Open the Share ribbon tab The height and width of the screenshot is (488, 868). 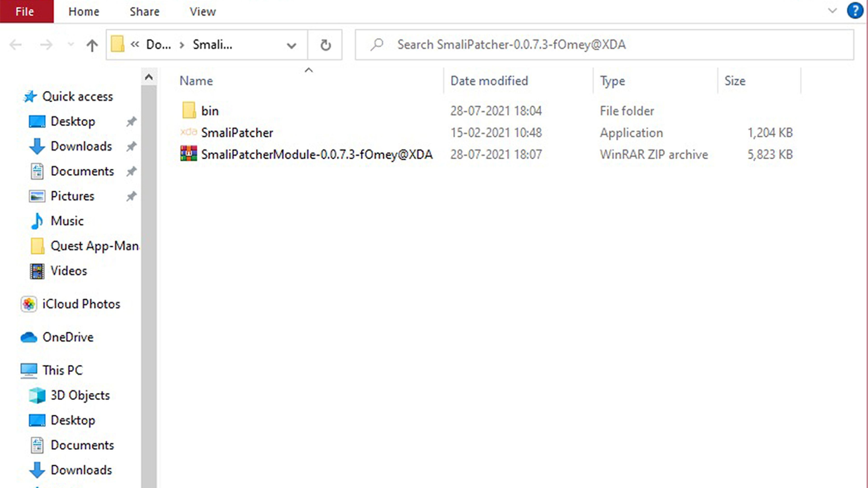tap(145, 12)
